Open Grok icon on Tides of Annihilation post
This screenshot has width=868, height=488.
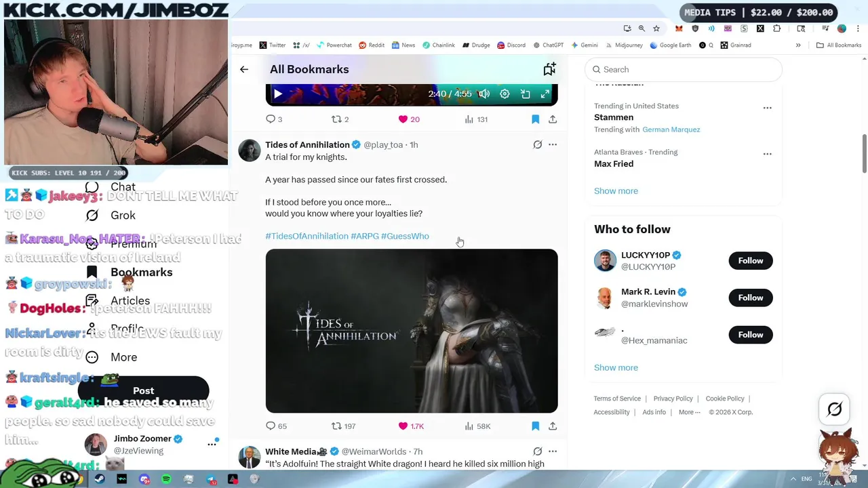pos(538,144)
